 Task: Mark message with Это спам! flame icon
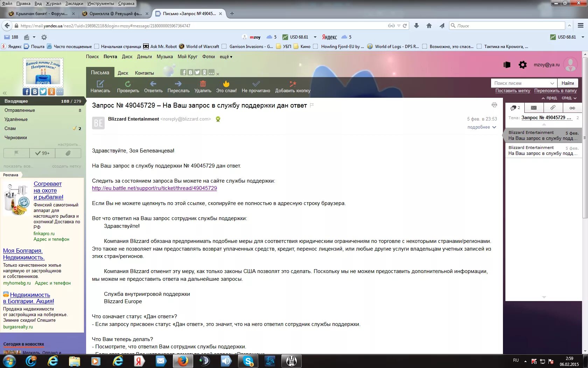coord(226,87)
